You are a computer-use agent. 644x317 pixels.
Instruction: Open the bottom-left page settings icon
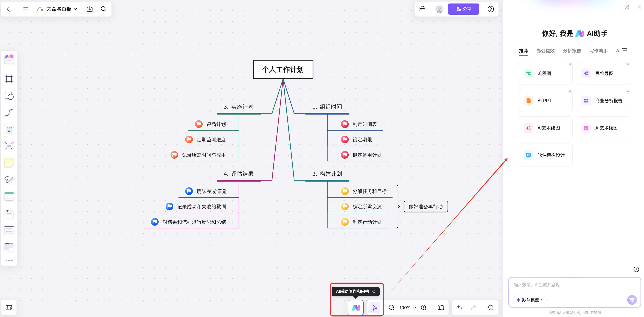click(9, 308)
